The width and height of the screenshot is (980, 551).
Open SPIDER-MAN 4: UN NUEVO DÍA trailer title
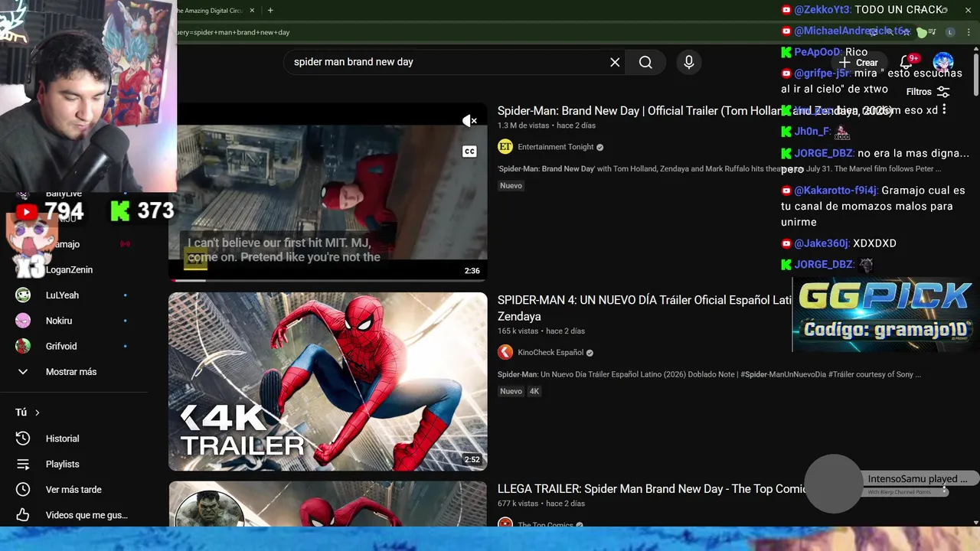tap(643, 308)
